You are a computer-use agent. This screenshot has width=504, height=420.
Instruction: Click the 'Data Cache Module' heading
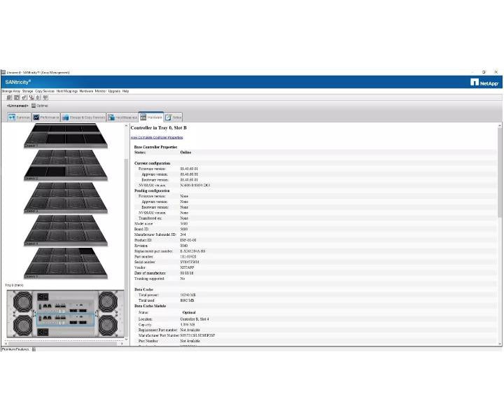(x=150, y=306)
